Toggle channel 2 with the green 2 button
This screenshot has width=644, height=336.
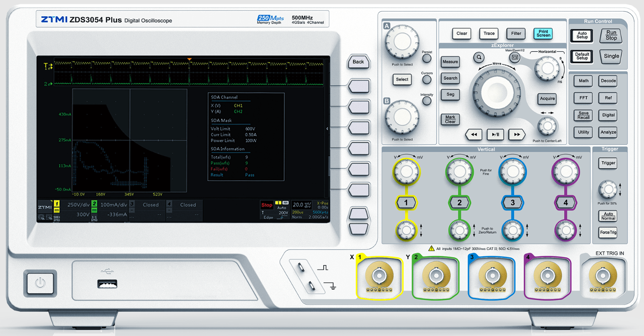pyautogui.click(x=460, y=203)
